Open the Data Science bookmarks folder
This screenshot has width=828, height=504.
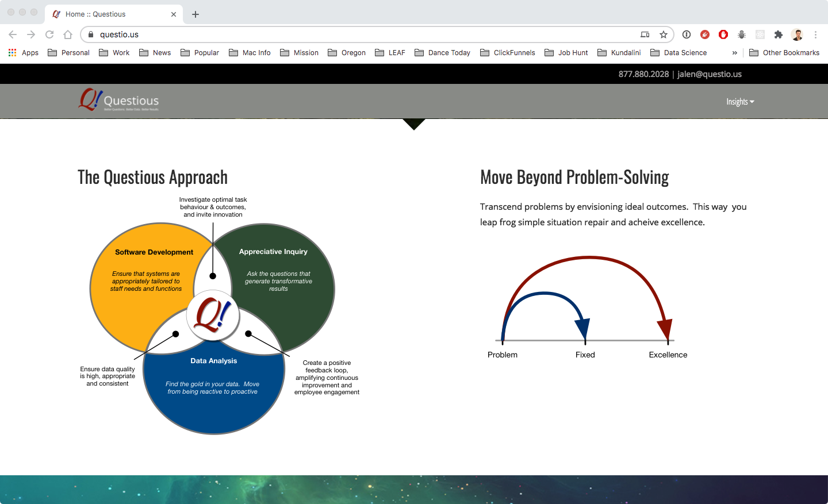[x=678, y=52]
